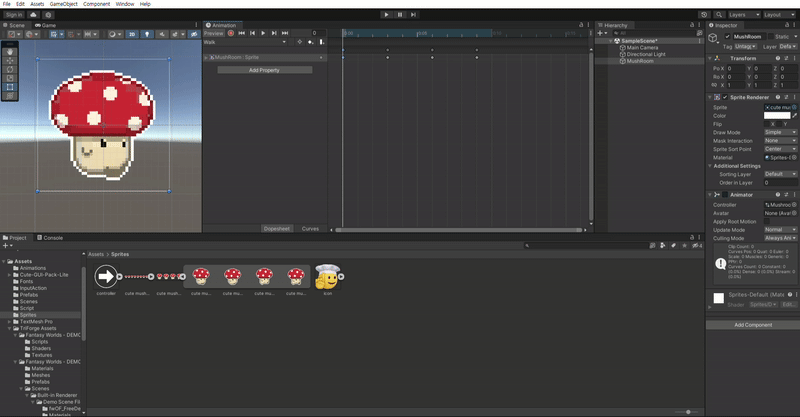Open Draw Mode dropdown
This screenshot has height=417, width=800.
(780, 132)
